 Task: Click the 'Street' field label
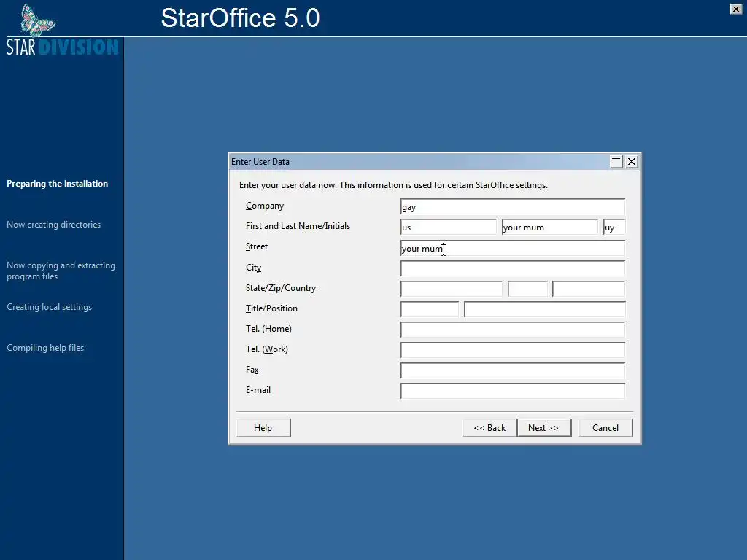[257, 246]
